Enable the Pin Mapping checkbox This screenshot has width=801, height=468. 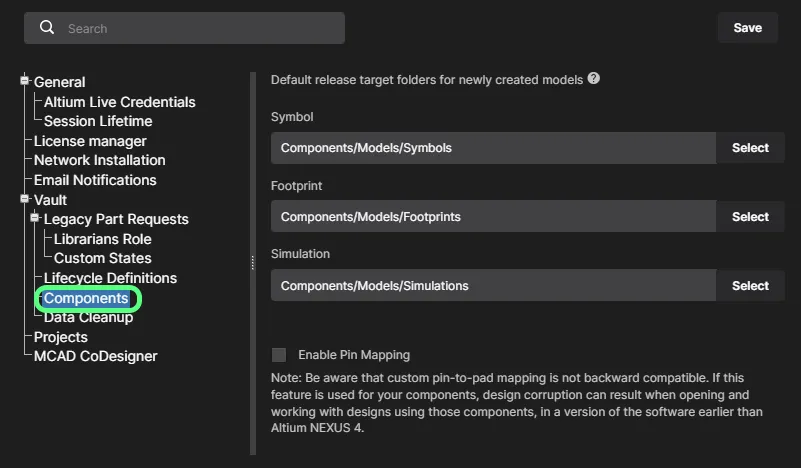(279, 355)
